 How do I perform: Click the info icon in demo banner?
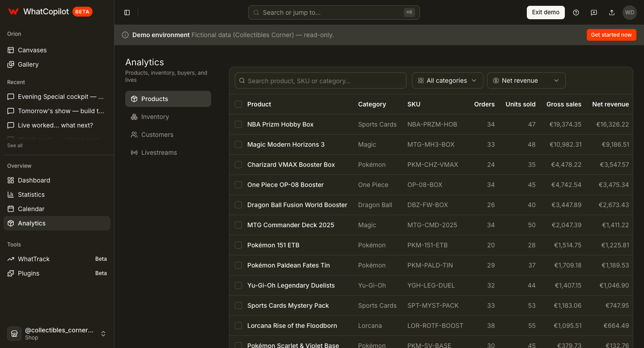(x=125, y=35)
